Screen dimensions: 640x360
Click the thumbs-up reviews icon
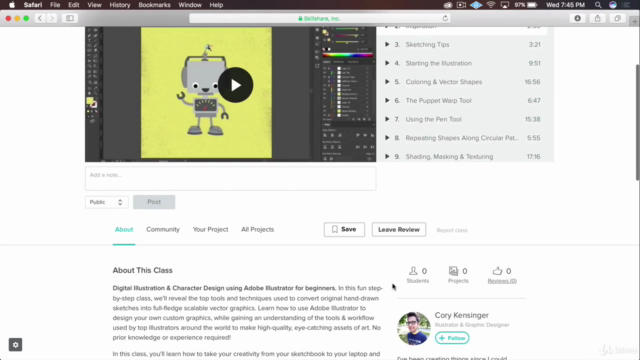[497, 271]
